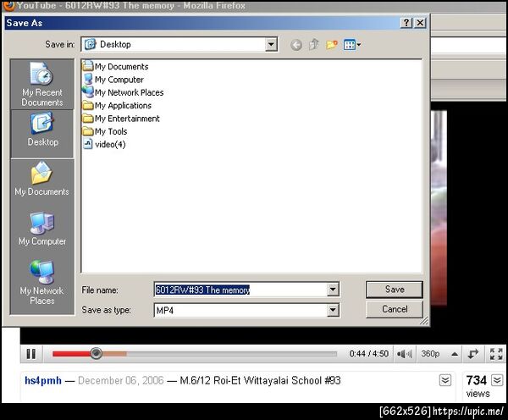
Task: Select My Documents folder in file list
Action: (x=116, y=66)
